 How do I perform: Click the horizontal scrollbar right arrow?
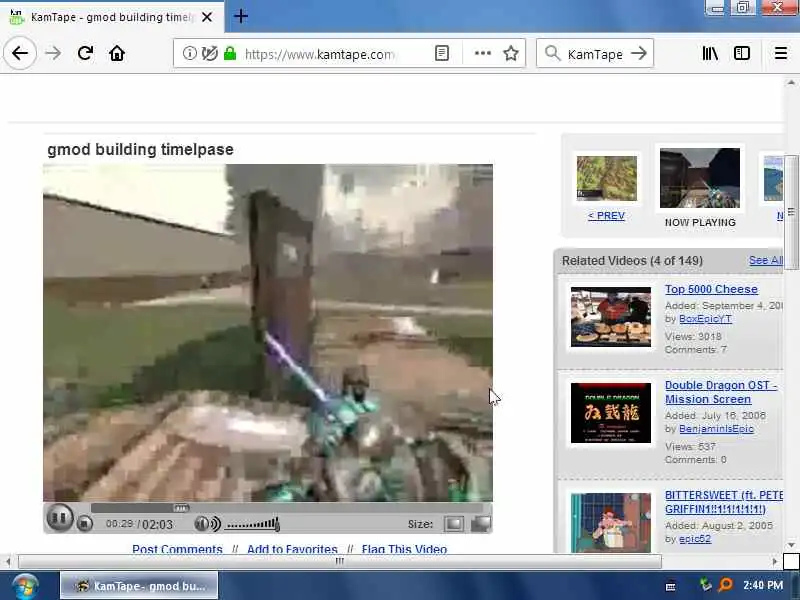coord(774,562)
